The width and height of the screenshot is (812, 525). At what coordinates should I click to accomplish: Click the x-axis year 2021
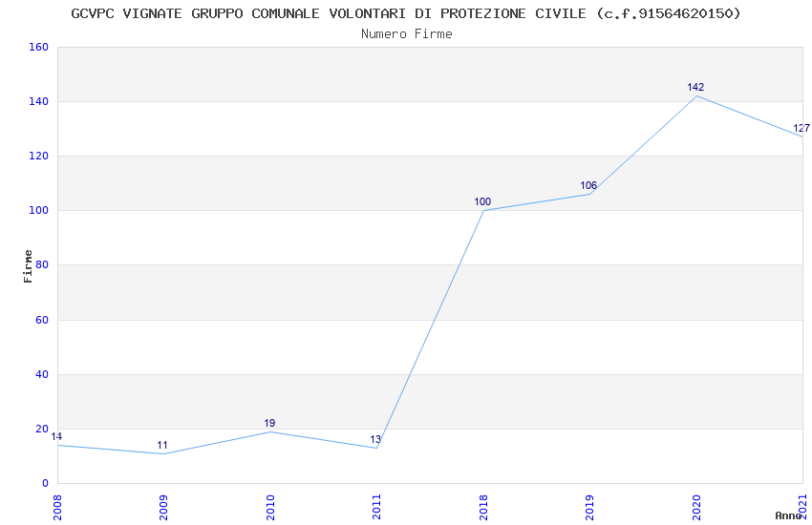pyautogui.click(x=802, y=508)
